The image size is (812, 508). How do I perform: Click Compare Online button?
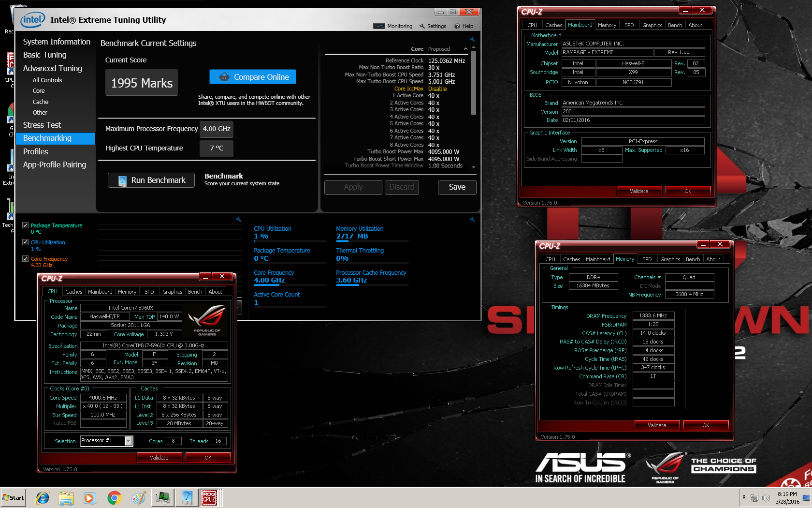click(x=253, y=77)
